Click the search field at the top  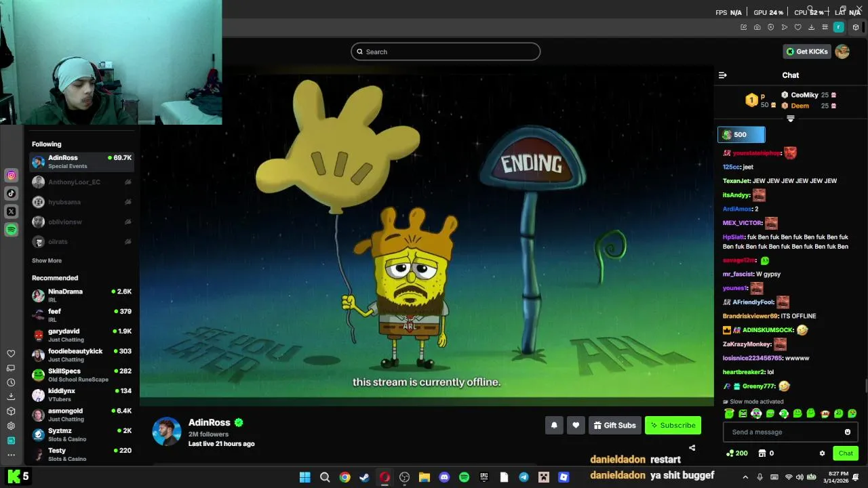[x=446, y=52]
